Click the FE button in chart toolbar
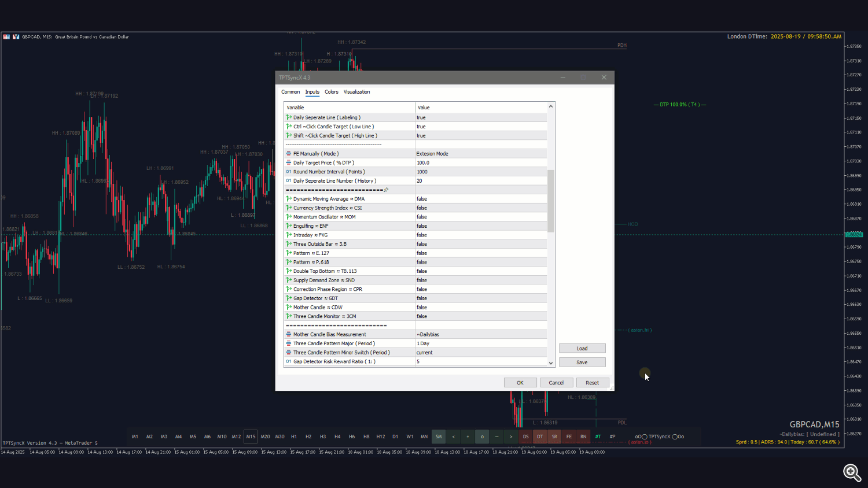868x488 pixels. 569,437
